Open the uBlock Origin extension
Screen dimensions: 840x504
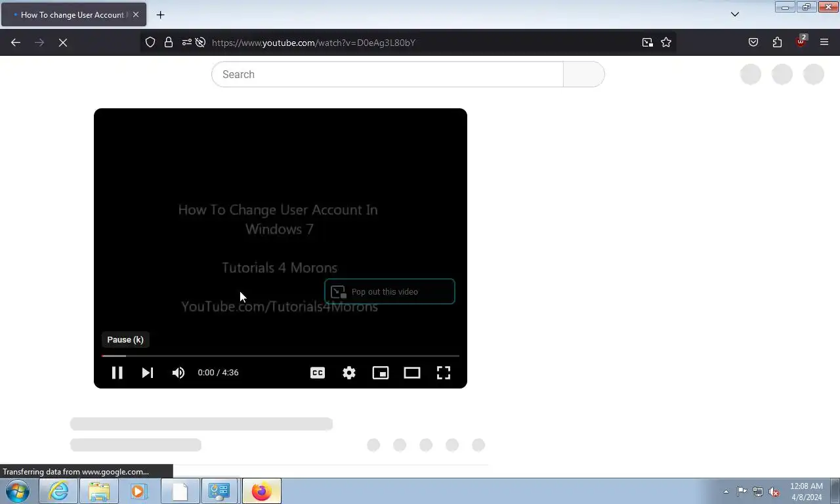pos(801,41)
